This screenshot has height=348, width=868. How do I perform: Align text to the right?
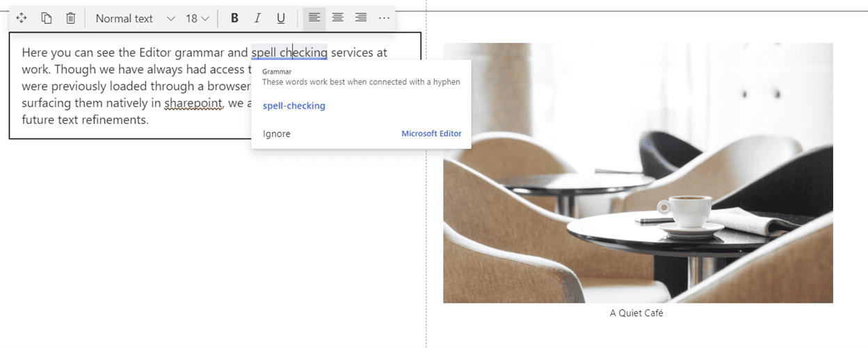361,18
